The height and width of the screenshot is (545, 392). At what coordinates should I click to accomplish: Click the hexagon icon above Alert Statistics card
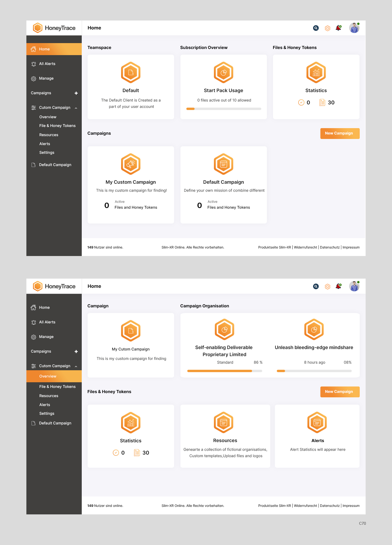[x=317, y=422]
